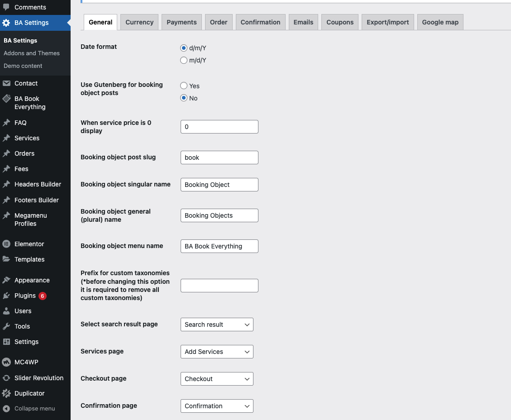This screenshot has height=420, width=511.
Task: Click the Plugins plug icon
Action: pos(6,296)
